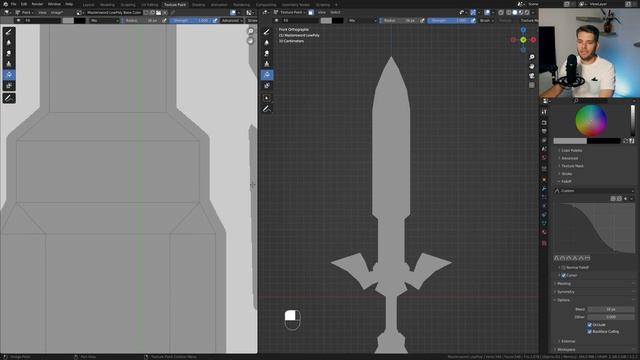Image resolution: width=640 pixels, height=360 pixels.
Task: Select the Draw brush in the image editor toolbar
Action: pyautogui.click(x=9, y=32)
